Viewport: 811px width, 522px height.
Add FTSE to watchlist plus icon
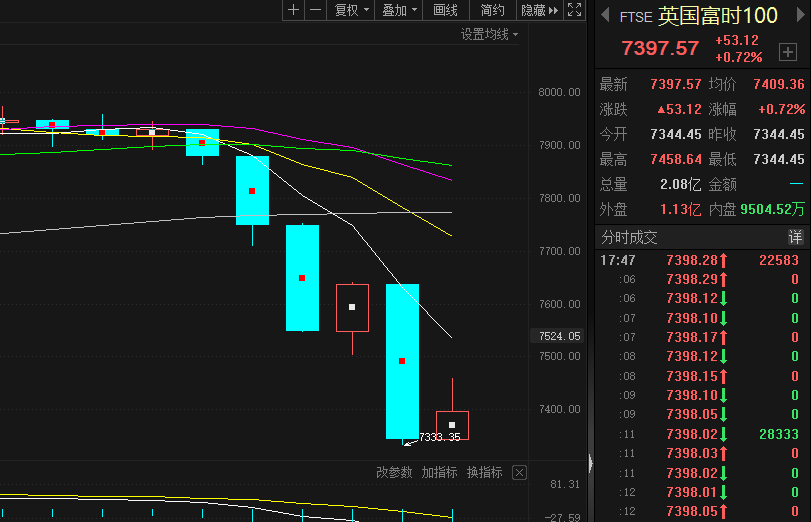[788, 51]
